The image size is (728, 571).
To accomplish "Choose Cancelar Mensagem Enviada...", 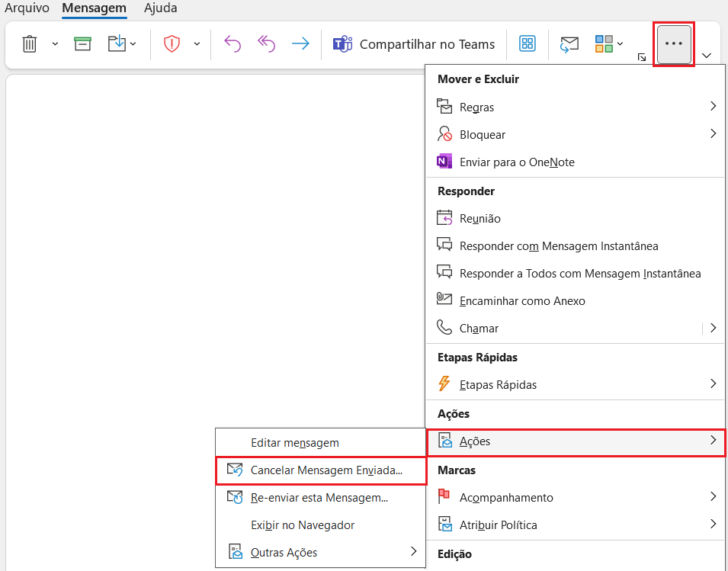I will [321, 470].
